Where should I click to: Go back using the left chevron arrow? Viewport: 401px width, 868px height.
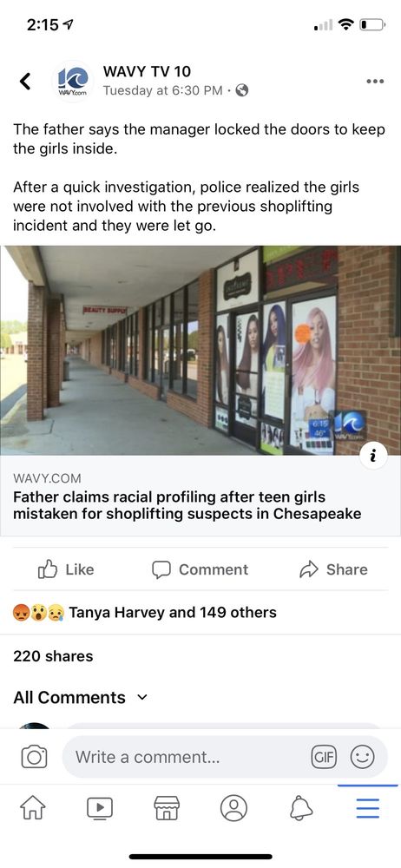25,82
